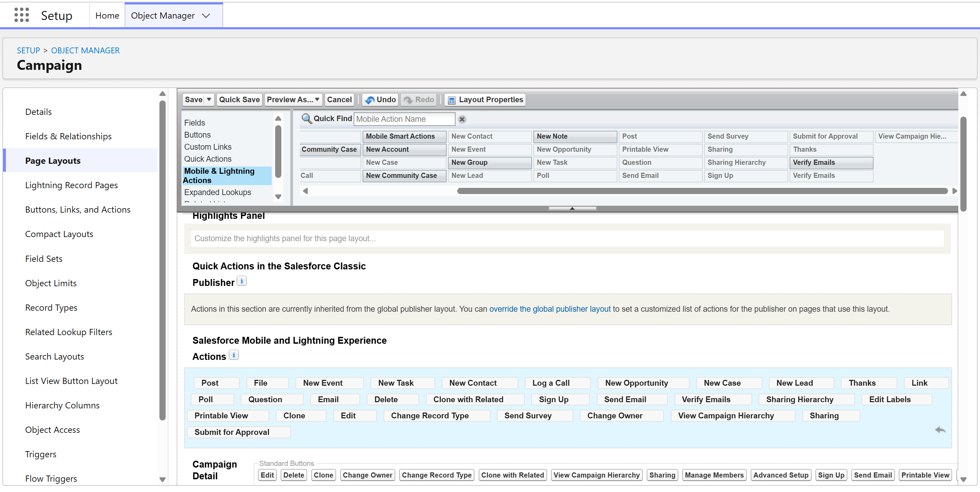Click palette horizontal scroll right arrow

pyautogui.click(x=955, y=191)
